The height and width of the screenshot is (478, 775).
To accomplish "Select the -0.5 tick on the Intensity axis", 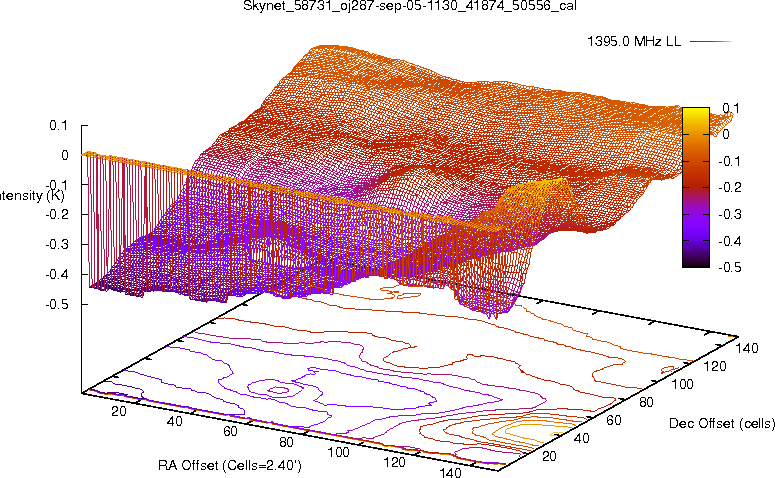I will click(x=56, y=304).
